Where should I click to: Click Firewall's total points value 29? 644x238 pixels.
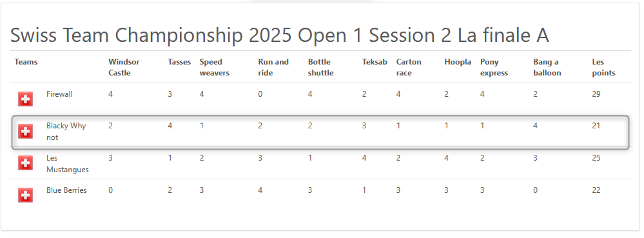[x=596, y=94]
